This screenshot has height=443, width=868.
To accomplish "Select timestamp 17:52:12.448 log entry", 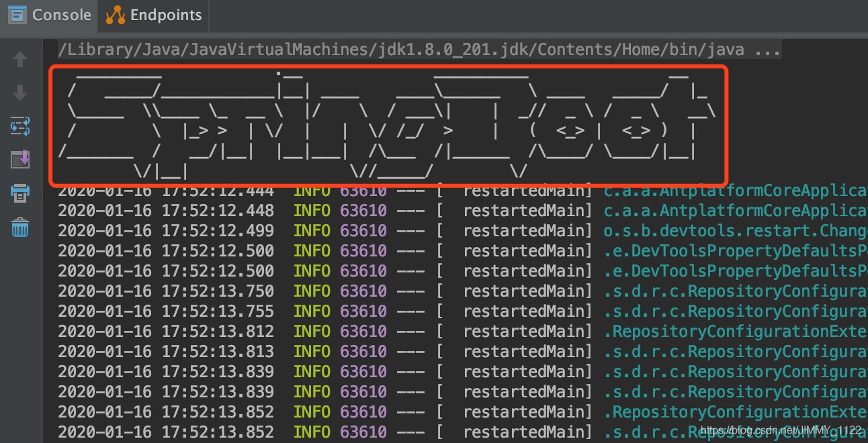I will [166, 211].
